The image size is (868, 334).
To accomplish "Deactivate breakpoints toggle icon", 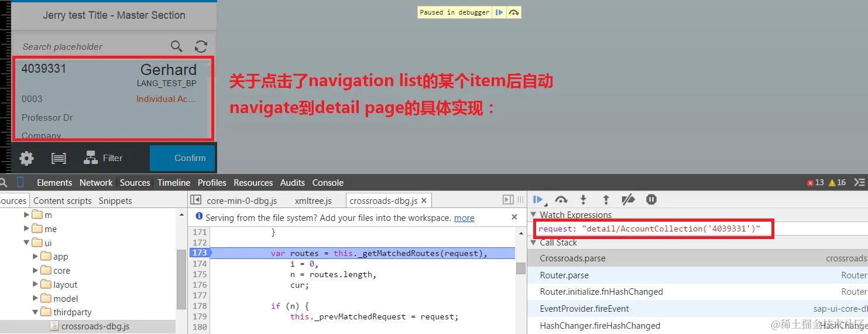I will 628,200.
